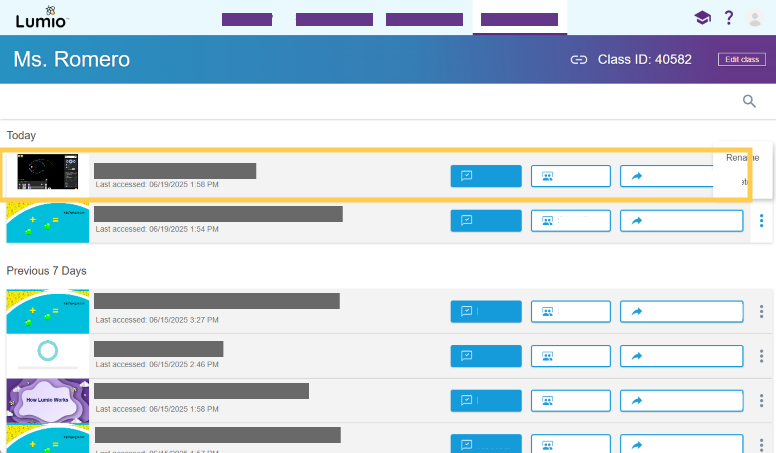Open the user profile avatar
The height and width of the screenshot is (453, 776).
(x=755, y=18)
